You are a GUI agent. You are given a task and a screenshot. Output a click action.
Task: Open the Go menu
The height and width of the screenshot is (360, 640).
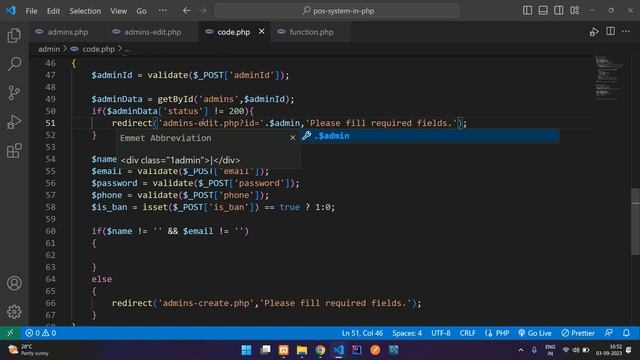pyautogui.click(x=141, y=11)
